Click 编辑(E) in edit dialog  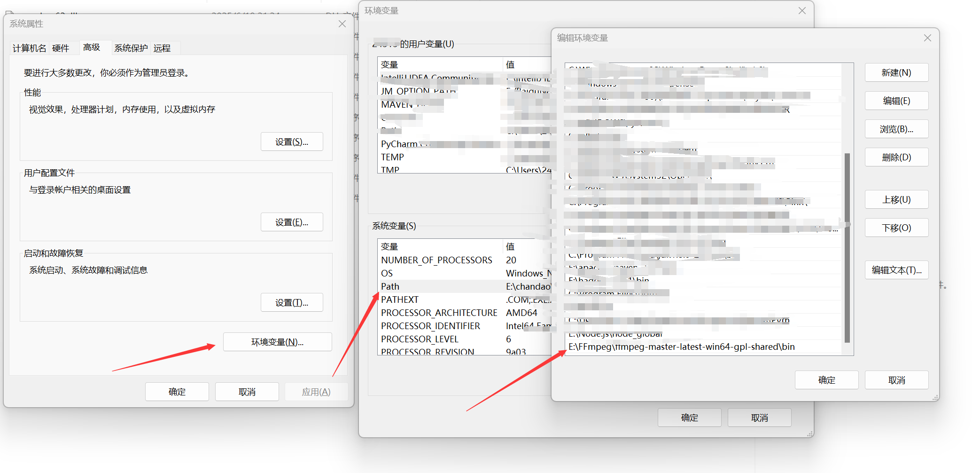tap(896, 101)
